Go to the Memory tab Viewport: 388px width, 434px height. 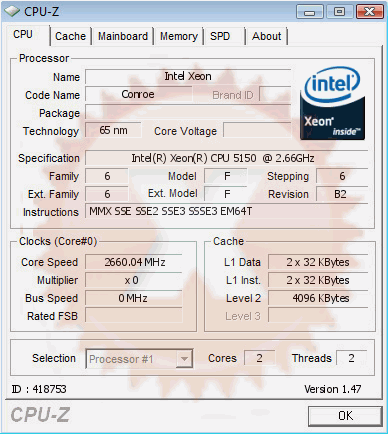pos(179,36)
